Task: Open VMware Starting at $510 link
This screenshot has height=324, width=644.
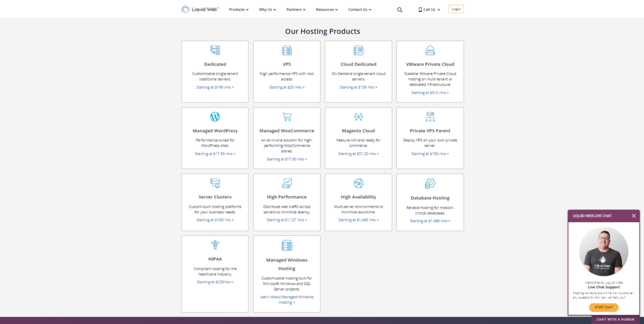Action: coord(430,92)
